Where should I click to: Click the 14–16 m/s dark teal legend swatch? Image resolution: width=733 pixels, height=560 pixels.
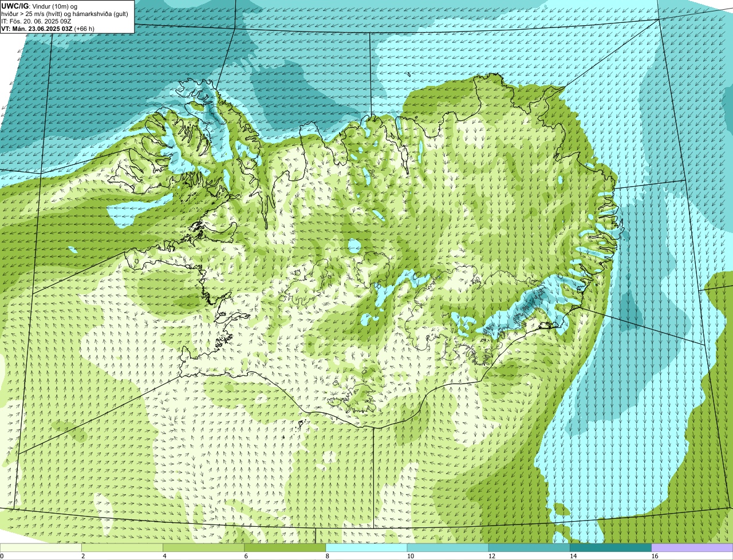(x=610, y=547)
